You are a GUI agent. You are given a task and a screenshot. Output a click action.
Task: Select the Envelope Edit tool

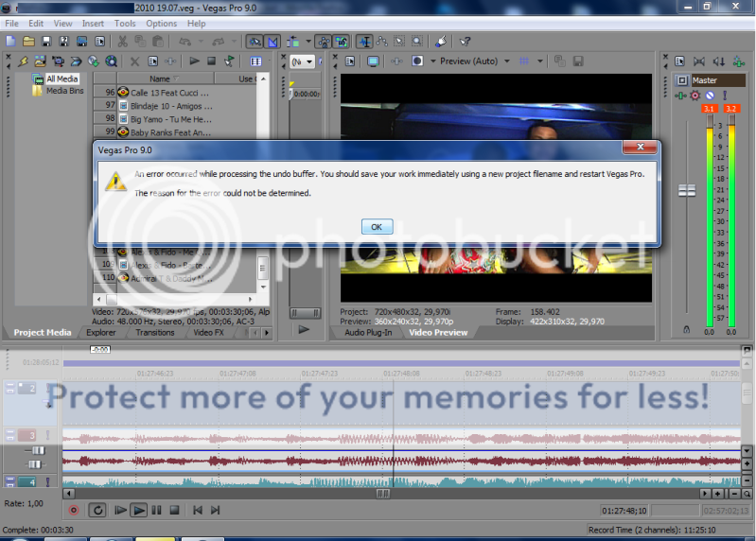pyautogui.click(x=382, y=42)
